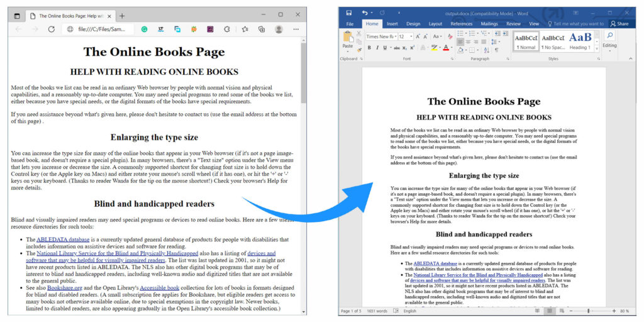Toggle Italic formatting in Word
Image resolution: width=644 pixels, height=322 pixels.
pos(377,48)
